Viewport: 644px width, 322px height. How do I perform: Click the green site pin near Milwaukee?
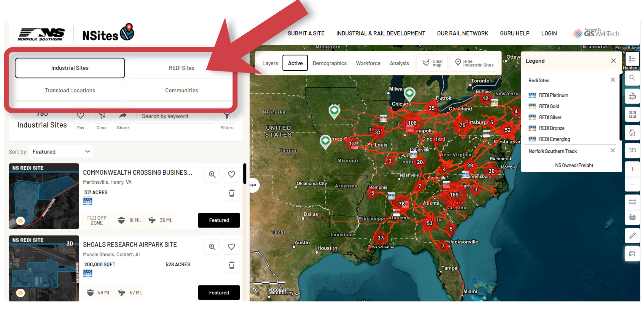click(409, 94)
